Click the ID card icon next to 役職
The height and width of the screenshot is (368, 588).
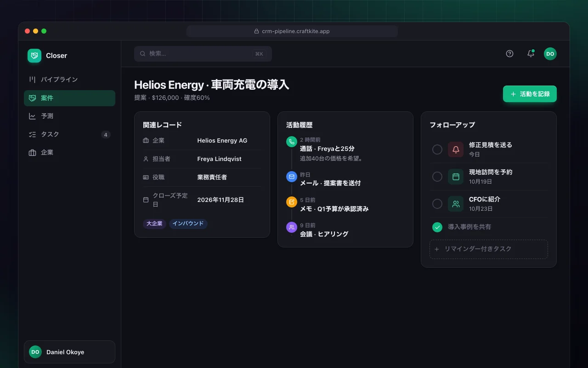click(x=146, y=177)
